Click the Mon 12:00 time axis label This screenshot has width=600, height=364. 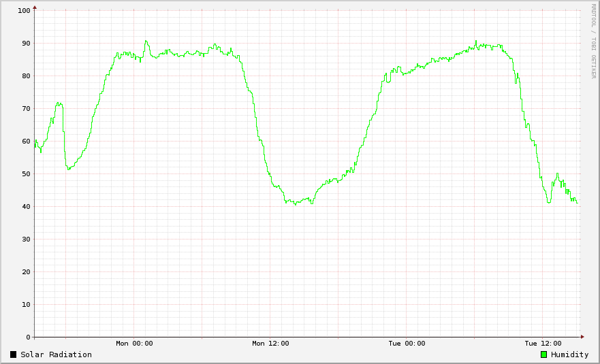270,344
